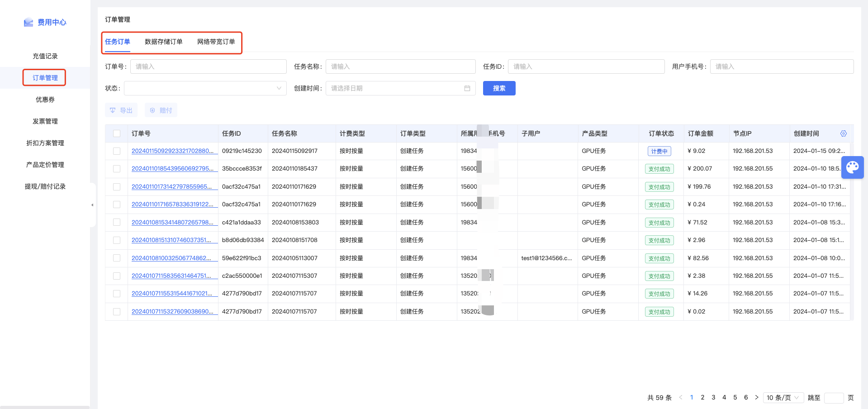The height and width of the screenshot is (409, 868).
Task: Open the theme palette floating button
Action: [x=852, y=167]
